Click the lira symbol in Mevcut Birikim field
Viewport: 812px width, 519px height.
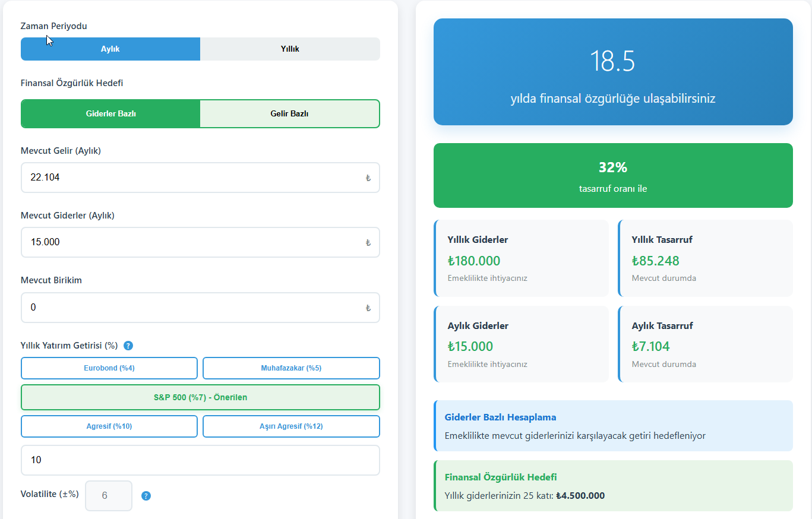click(x=368, y=308)
